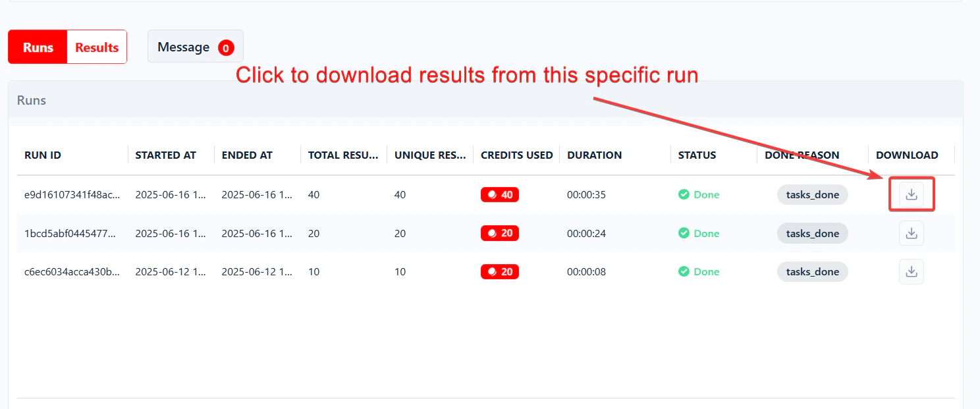This screenshot has height=409, width=980.
Task: Click Done status in the 00:00:35 row
Action: tap(699, 195)
